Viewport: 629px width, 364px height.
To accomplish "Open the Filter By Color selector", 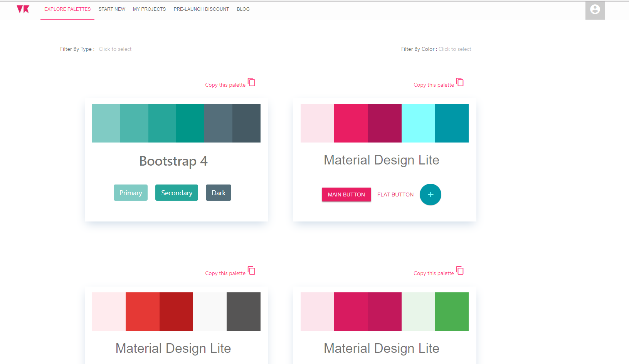I will tap(455, 49).
